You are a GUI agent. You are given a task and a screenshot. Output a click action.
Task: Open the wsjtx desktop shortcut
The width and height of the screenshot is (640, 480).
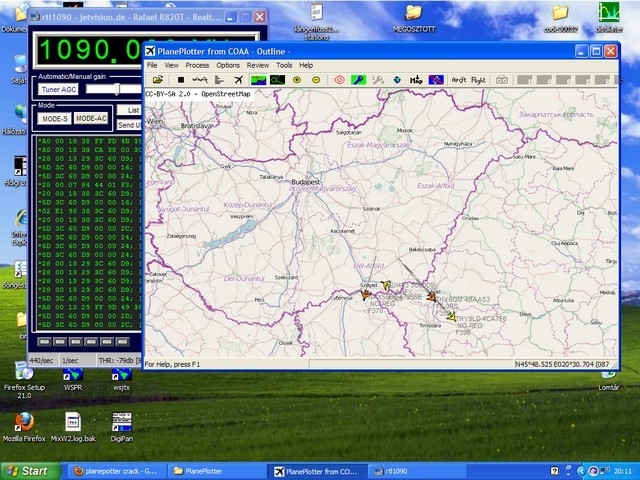click(122, 380)
